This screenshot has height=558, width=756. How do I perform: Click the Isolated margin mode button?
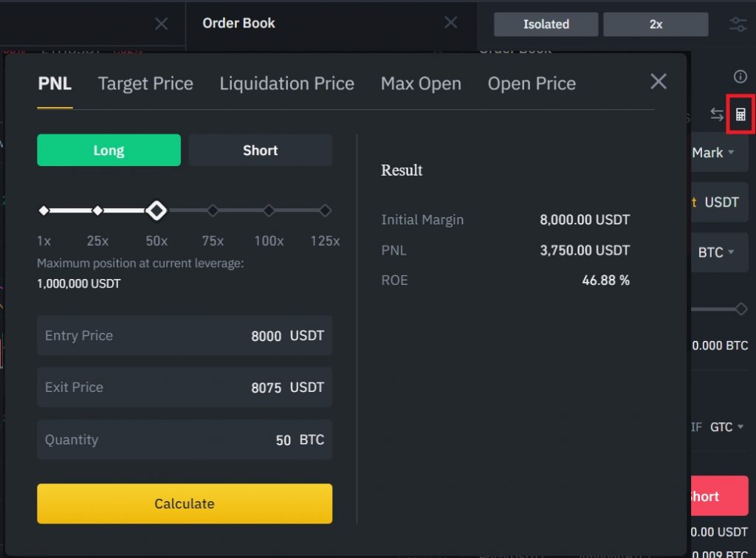546,24
